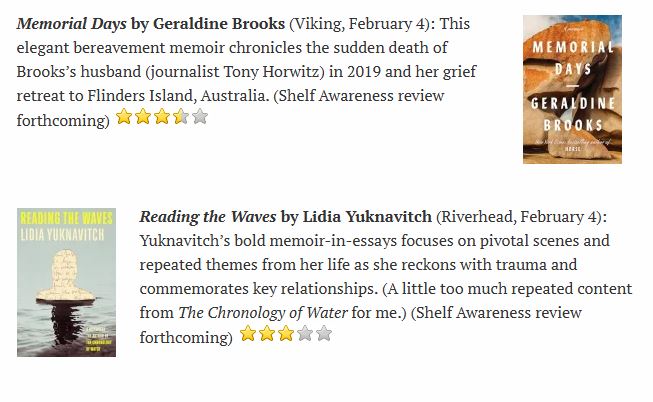Open the Reading the Waves cover image
653x402 pixels.
tap(66, 282)
